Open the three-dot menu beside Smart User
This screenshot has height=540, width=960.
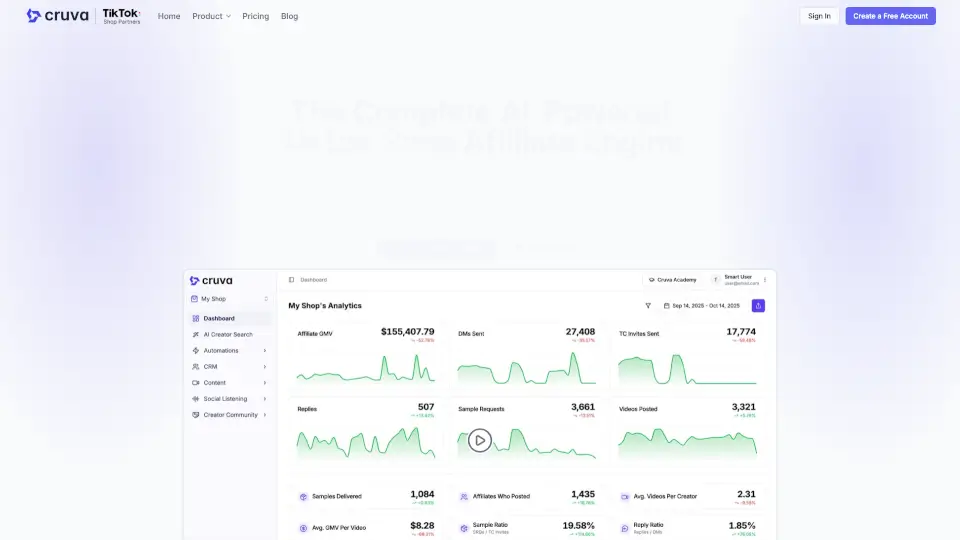765,280
